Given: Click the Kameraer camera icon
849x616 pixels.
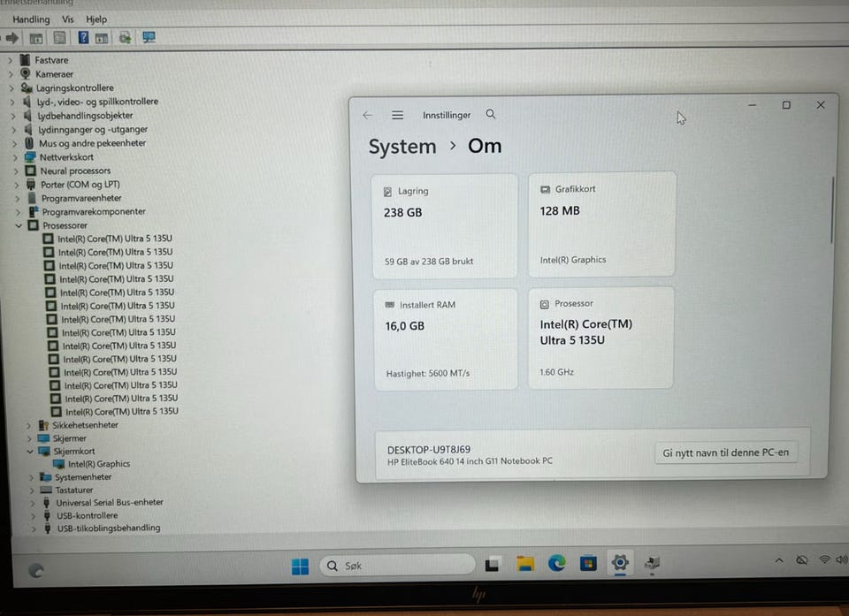Looking at the screenshot, I should point(25,73).
